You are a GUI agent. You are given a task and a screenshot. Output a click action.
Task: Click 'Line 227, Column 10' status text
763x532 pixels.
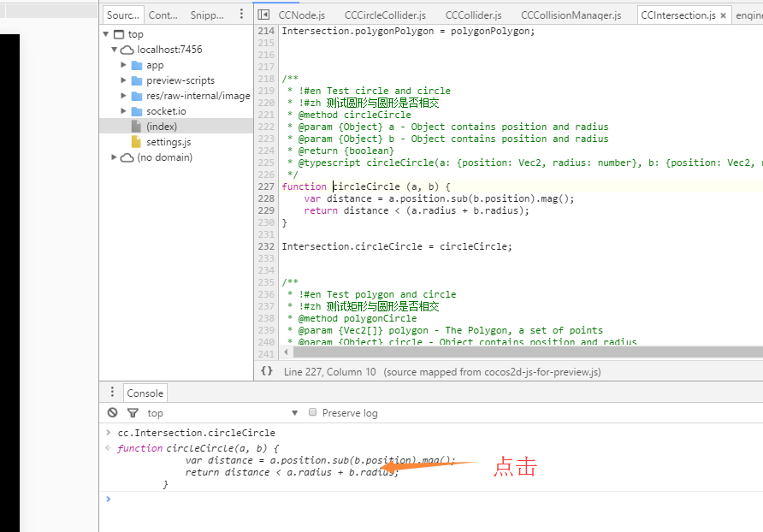click(x=330, y=372)
